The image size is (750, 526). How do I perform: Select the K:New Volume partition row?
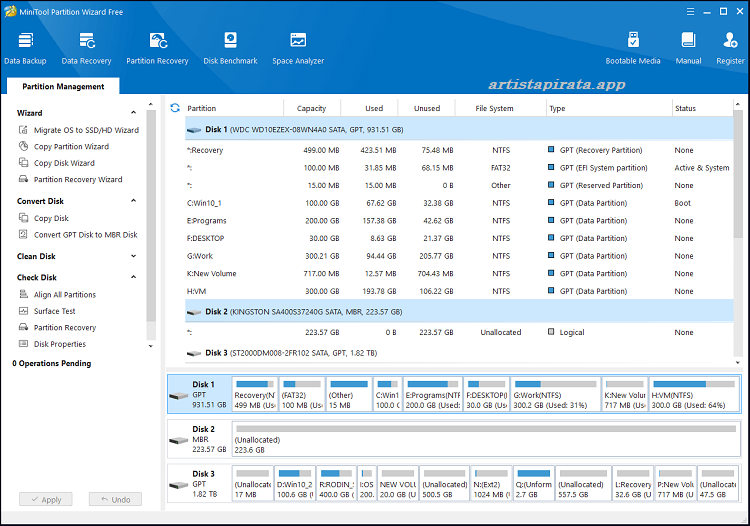pos(459,274)
